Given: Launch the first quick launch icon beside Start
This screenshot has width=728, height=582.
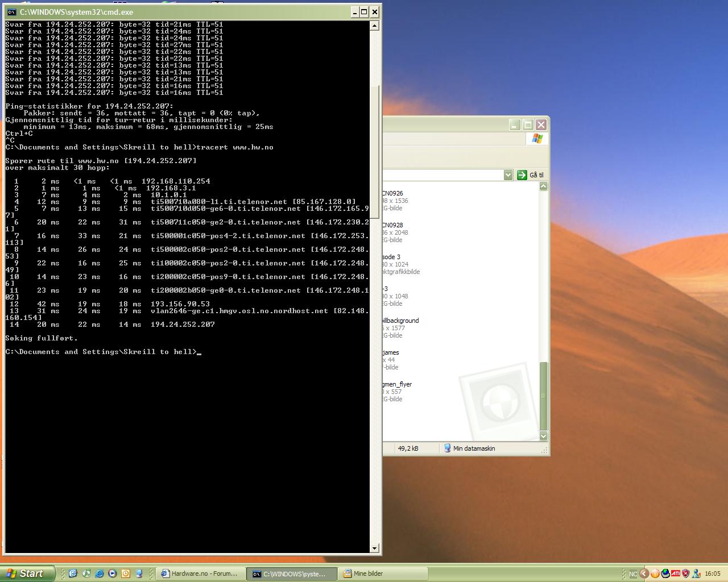Looking at the screenshot, I should click(73, 574).
